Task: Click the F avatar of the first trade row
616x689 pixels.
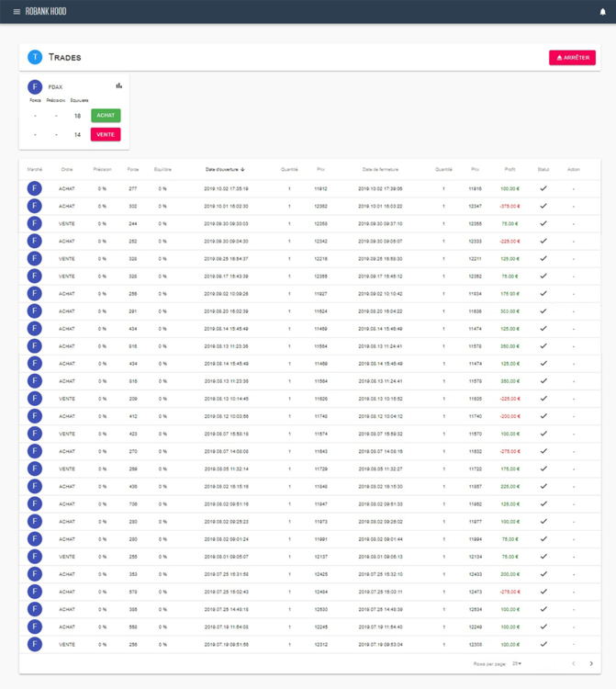Action: pyautogui.click(x=35, y=188)
